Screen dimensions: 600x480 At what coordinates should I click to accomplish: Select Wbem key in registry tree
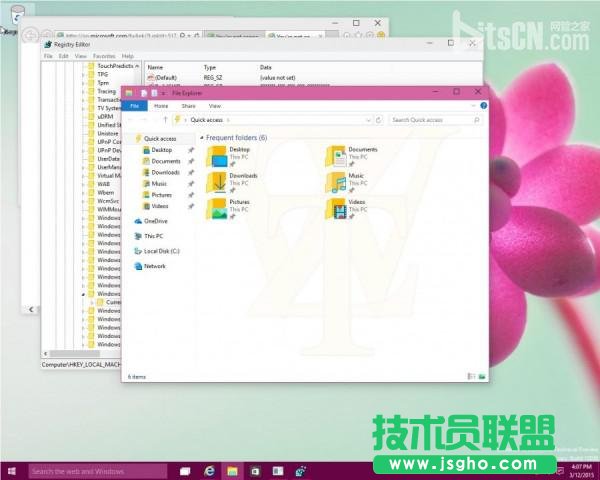tap(106, 192)
